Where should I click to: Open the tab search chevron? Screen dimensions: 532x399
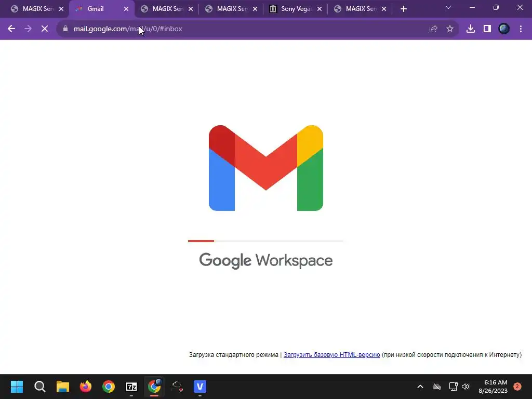(x=448, y=7)
